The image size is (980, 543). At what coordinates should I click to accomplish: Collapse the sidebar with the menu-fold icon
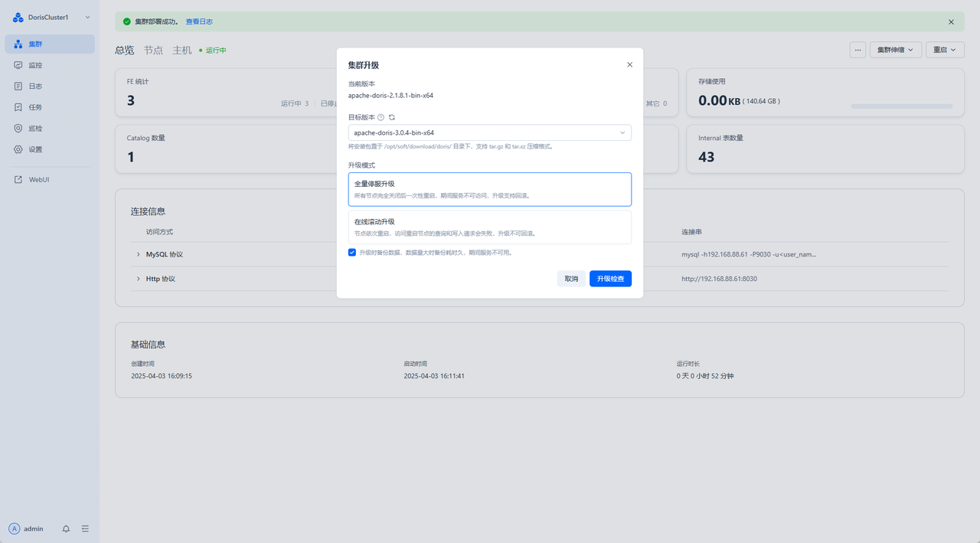point(85,528)
